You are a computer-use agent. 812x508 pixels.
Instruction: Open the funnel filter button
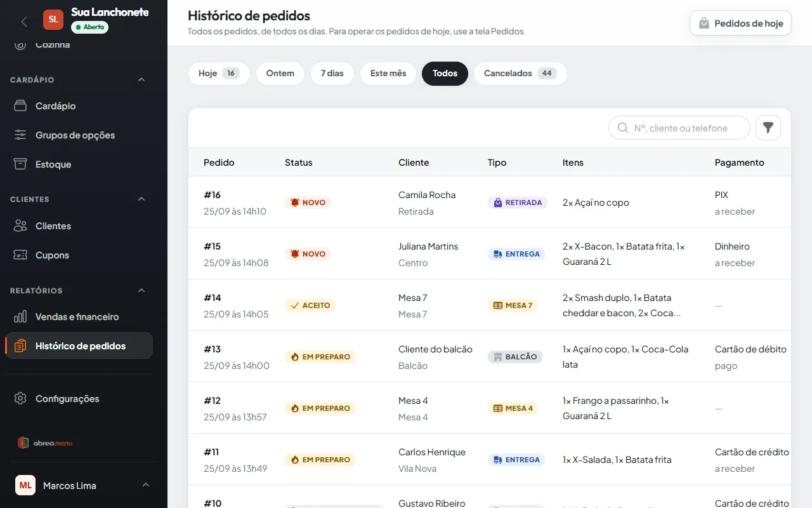pyautogui.click(x=768, y=128)
